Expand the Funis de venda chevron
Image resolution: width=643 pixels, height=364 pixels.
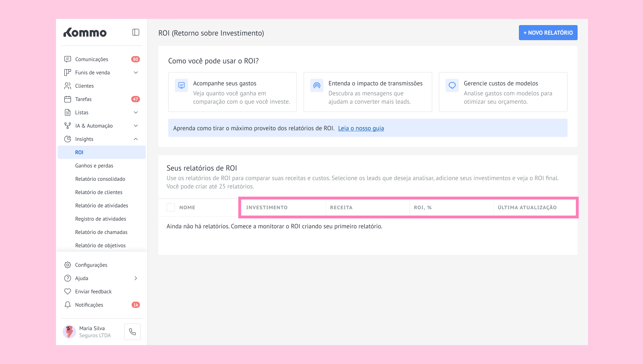click(x=136, y=73)
